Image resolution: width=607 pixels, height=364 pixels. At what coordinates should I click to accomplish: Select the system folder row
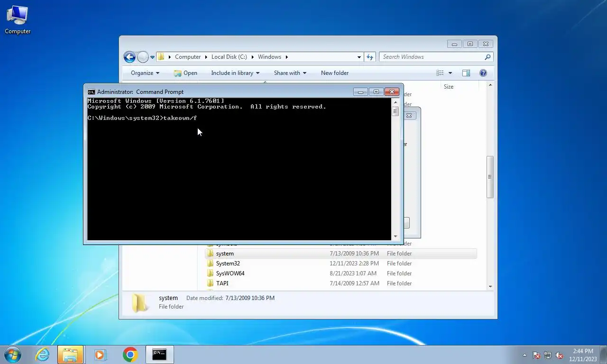point(341,254)
